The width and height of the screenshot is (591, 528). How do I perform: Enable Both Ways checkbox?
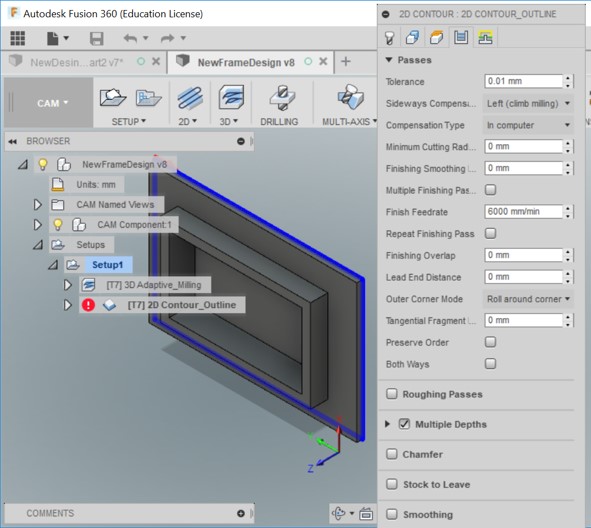click(490, 364)
